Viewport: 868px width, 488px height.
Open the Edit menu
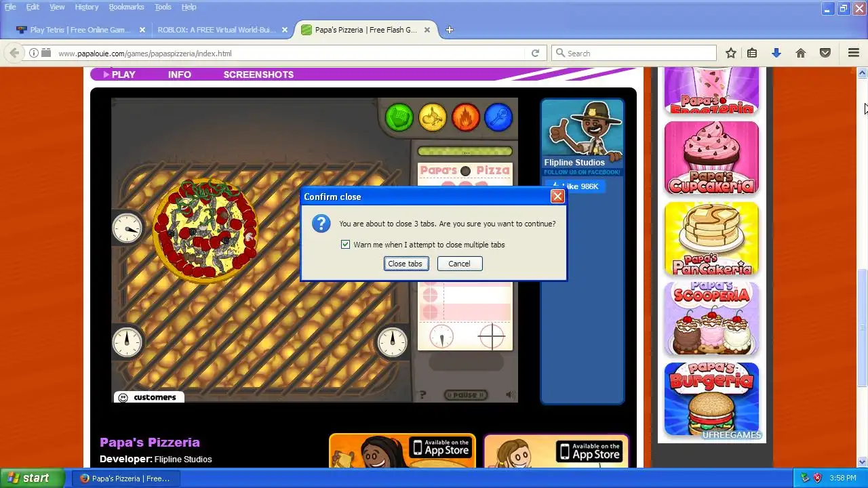click(x=33, y=7)
